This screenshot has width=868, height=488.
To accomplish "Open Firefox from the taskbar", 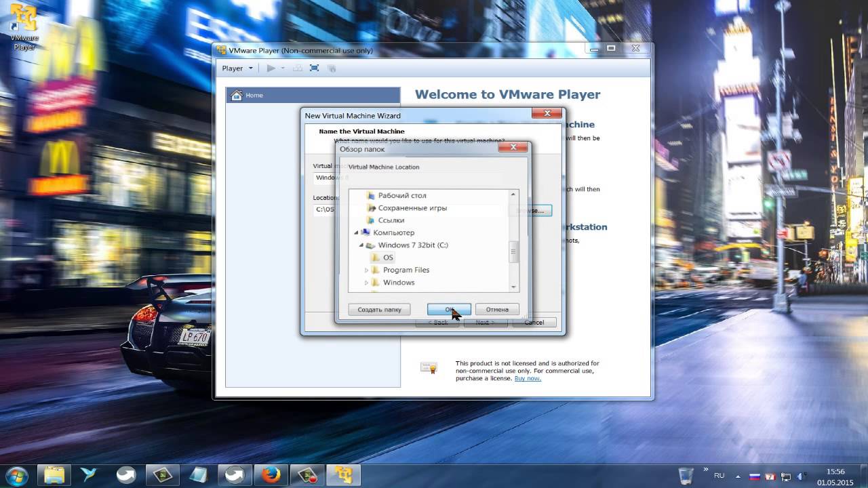I will point(271,474).
